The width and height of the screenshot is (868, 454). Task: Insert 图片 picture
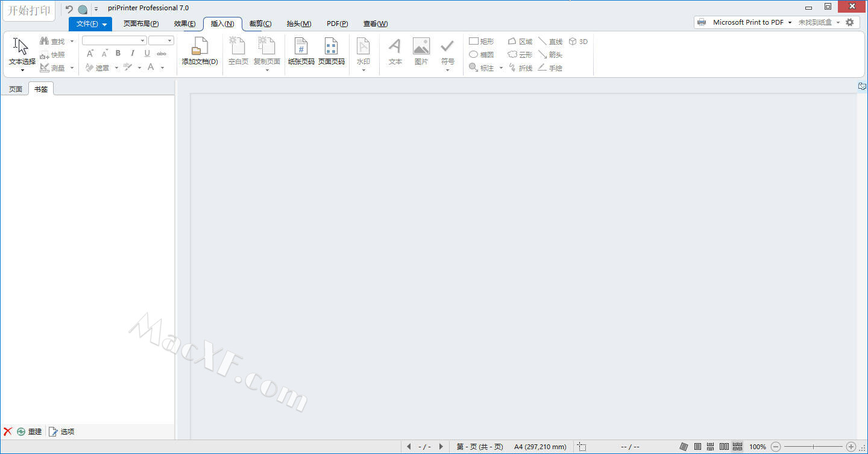[421, 51]
